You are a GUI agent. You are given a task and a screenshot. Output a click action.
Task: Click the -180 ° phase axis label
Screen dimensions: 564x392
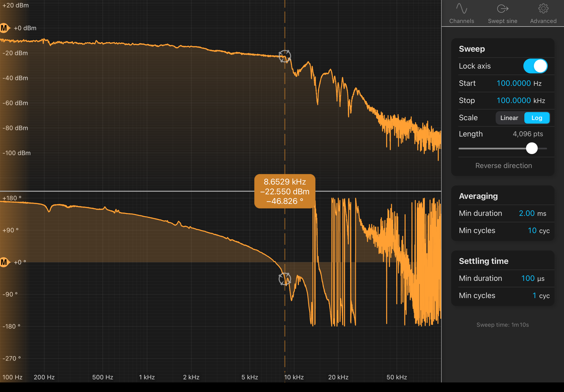tap(11, 326)
